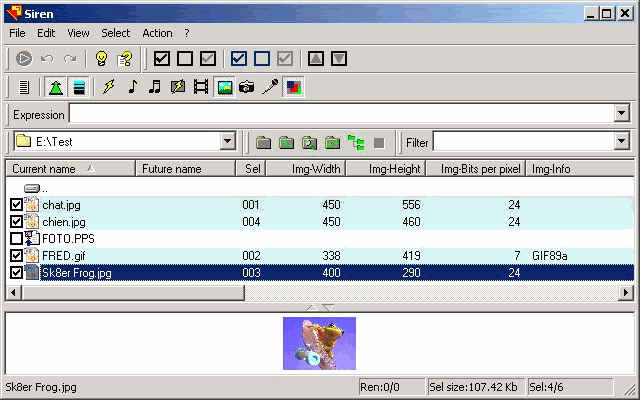
Task: Click inside the Filter input field
Action: pyautogui.click(x=524, y=142)
